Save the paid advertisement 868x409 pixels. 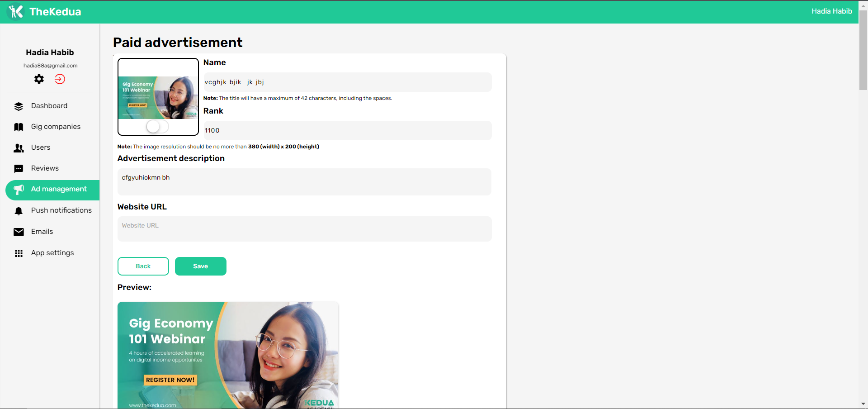(x=201, y=266)
